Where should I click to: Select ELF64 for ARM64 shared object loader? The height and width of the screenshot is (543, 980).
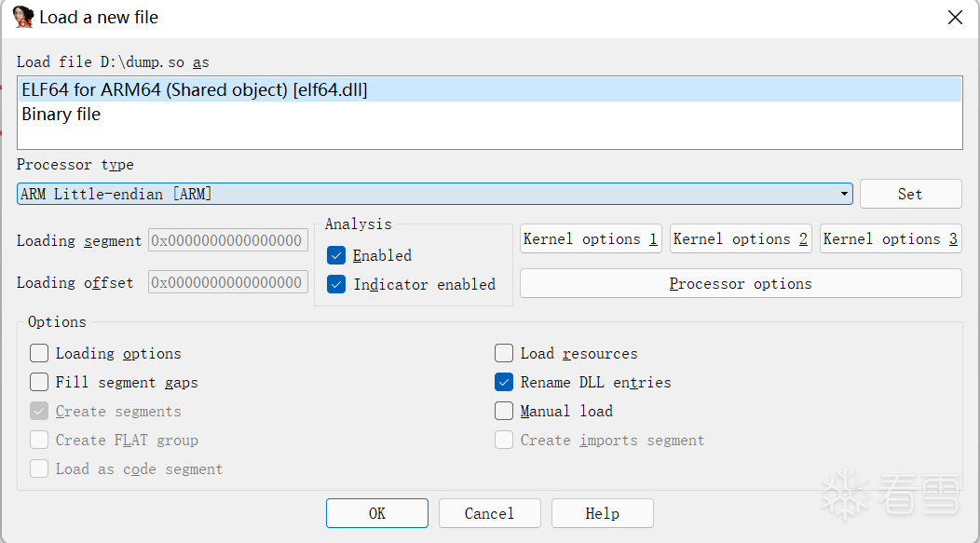pyautogui.click(x=490, y=89)
